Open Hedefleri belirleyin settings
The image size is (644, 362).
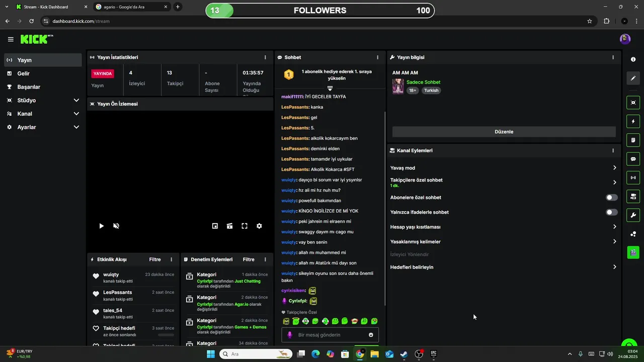[503, 267]
